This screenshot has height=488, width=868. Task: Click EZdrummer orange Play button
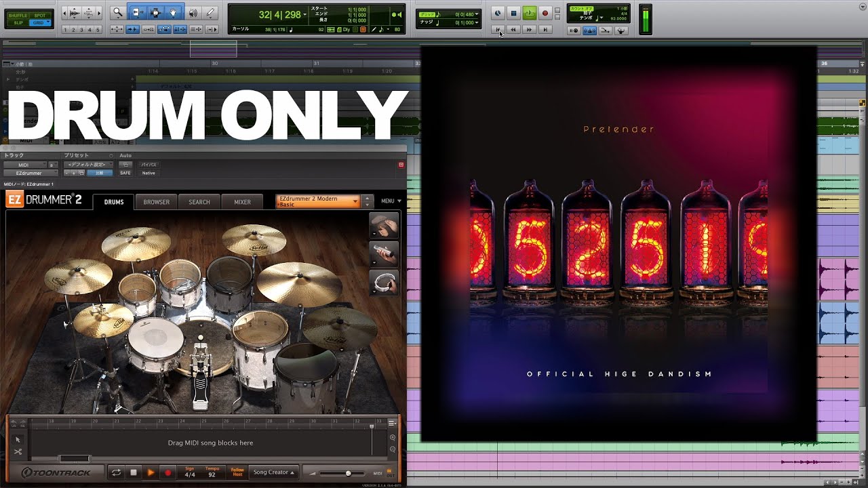click(x=151, y=472)
